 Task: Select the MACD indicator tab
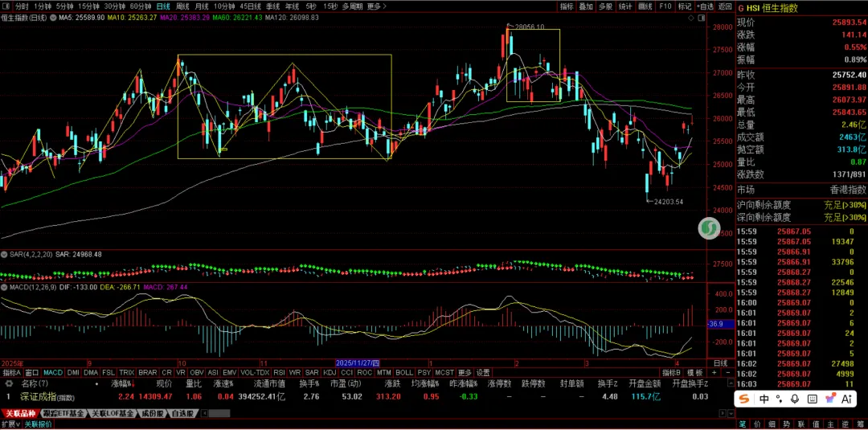click(53, 373)
